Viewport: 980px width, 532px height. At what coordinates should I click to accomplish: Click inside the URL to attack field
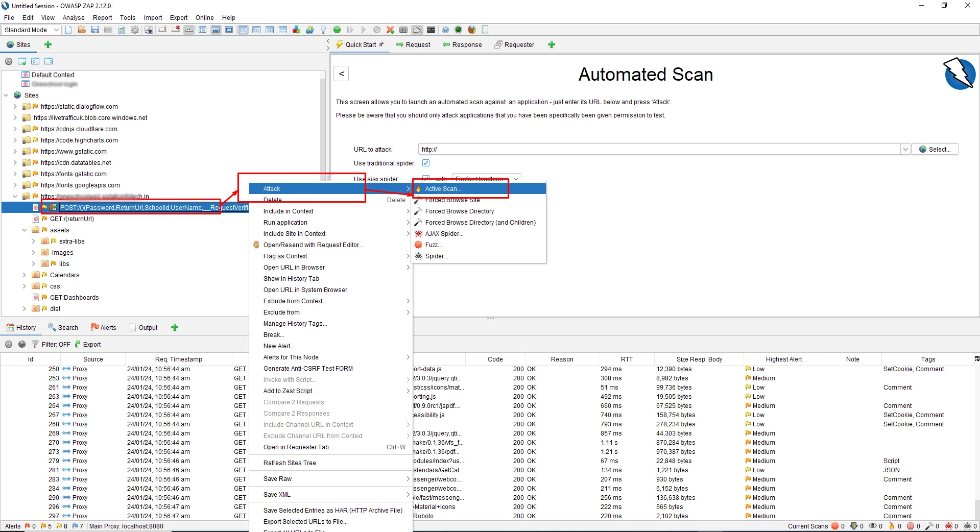[x=659, y=149]
